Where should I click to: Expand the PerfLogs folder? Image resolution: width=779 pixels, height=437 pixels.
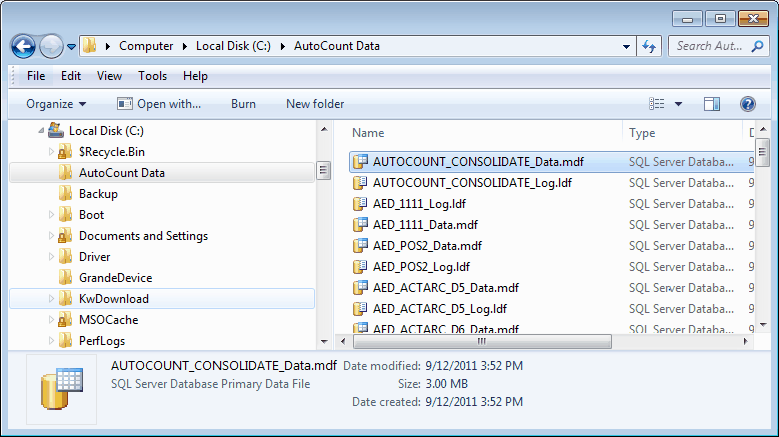(51, 341)
